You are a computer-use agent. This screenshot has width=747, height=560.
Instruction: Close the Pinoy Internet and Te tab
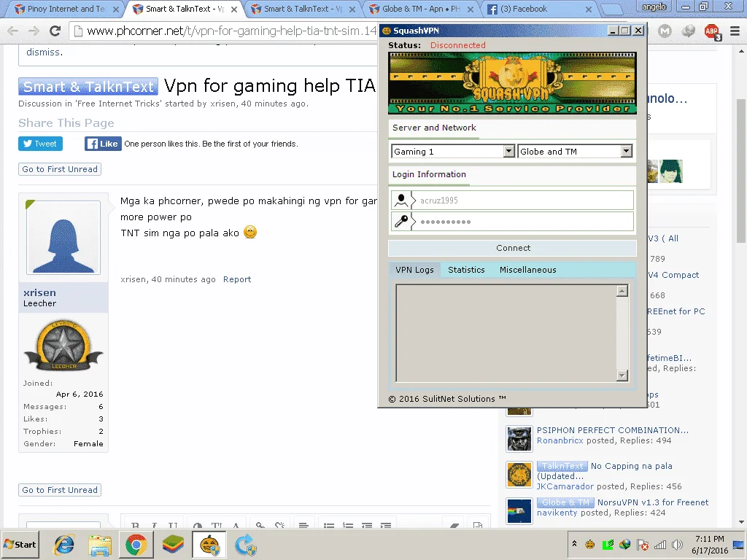coord(116,9)
